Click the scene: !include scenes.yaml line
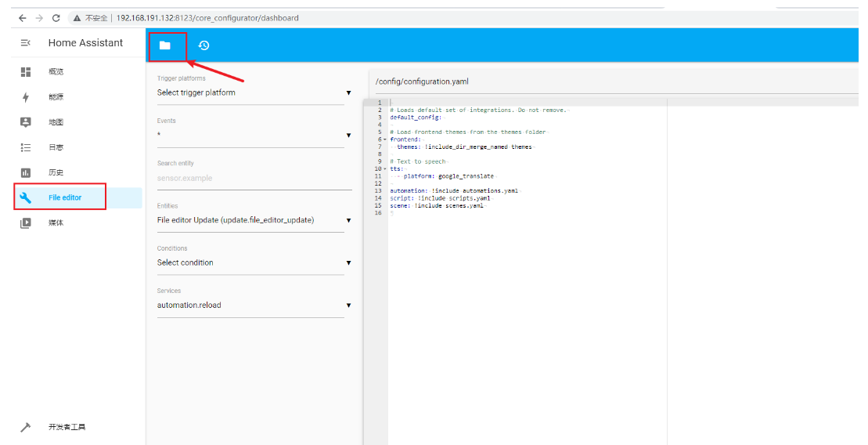The width and height of the screenshot is (868, 445). pyautogui.click(x=437, y=205)
